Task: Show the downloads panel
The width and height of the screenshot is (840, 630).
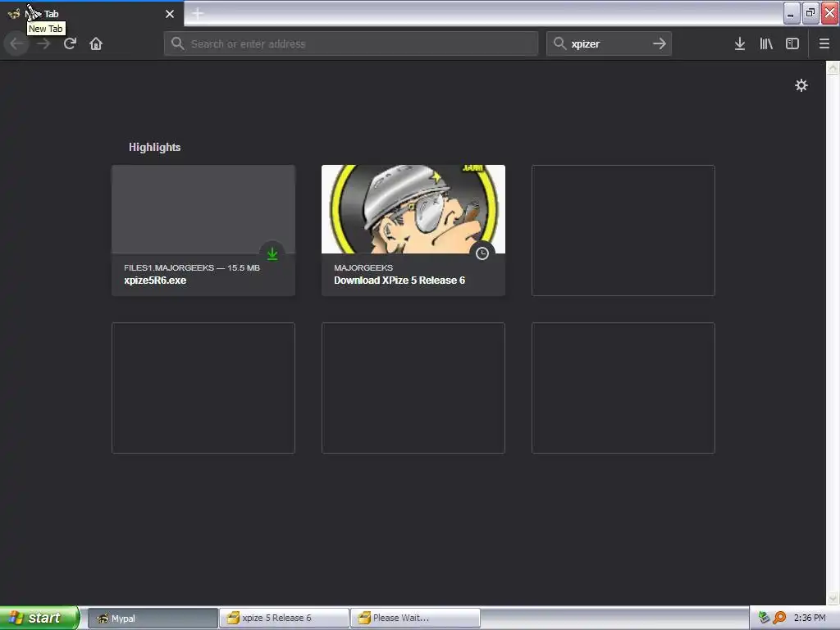Action: pyautogui.click(x=740, y=44)
